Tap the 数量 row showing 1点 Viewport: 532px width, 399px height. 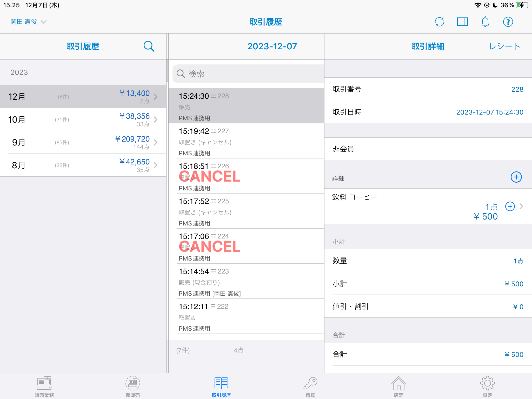coord(428,261)
